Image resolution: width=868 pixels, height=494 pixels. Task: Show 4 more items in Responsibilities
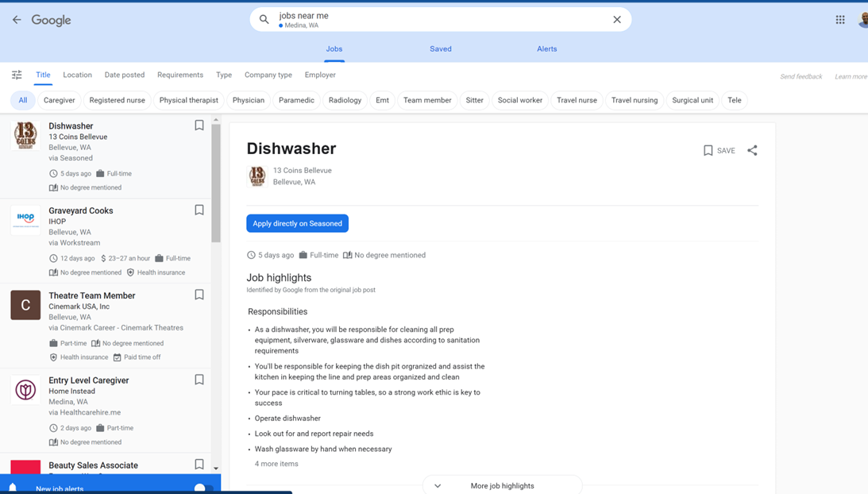click(276, 464)
